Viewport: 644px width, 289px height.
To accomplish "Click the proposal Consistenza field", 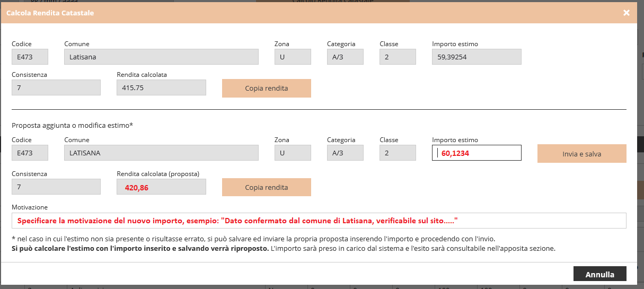I will coord(56,187).
